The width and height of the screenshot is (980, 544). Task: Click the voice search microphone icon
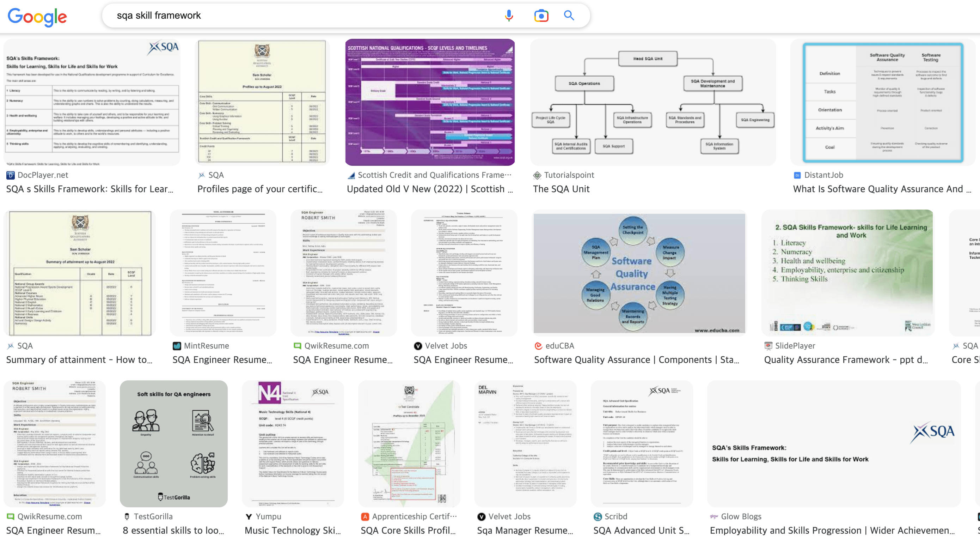point(509,16)
